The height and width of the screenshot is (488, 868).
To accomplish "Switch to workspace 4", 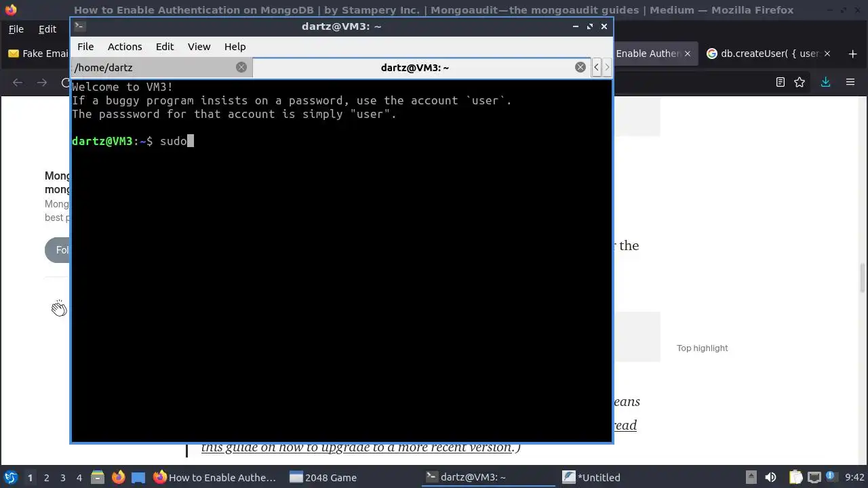I will (79, 477).
